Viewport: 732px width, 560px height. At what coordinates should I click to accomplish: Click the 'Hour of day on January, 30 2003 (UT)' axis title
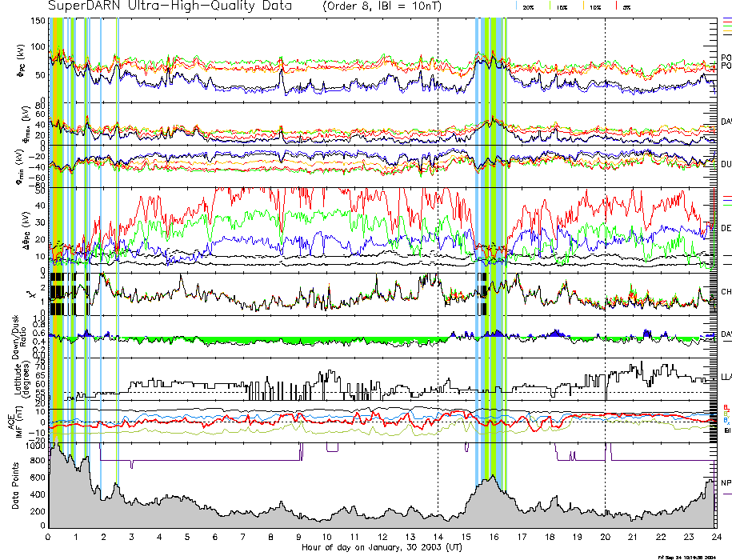click(382, 547)
